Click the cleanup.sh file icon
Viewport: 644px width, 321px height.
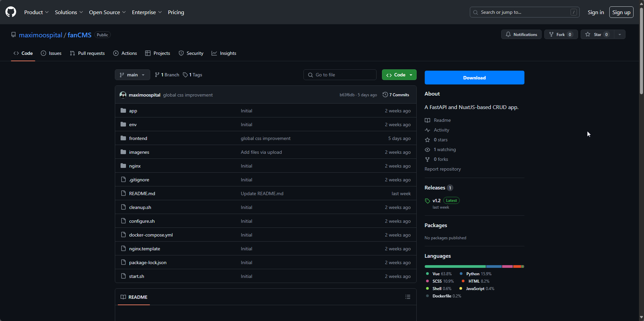(x=123, y=207)
